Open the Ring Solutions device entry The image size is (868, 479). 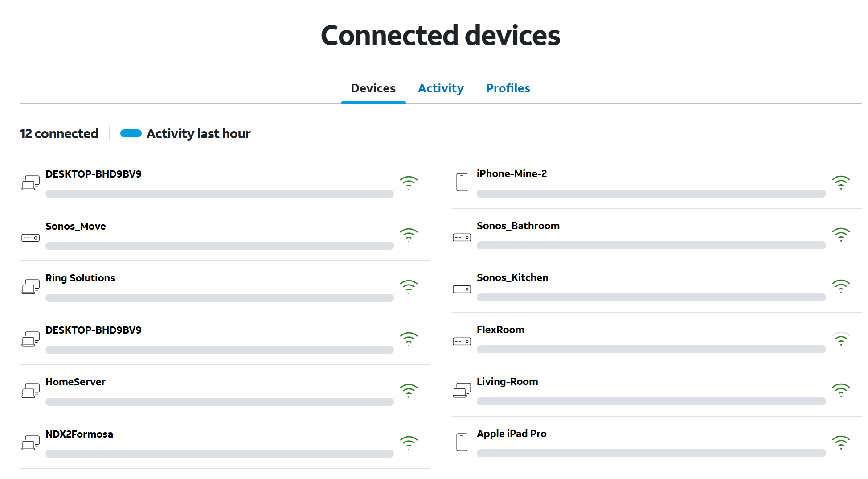80,278
